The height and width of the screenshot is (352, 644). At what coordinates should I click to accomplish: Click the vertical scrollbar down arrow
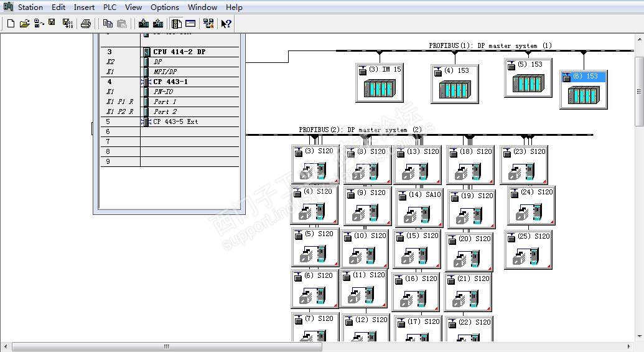[640, 336]
